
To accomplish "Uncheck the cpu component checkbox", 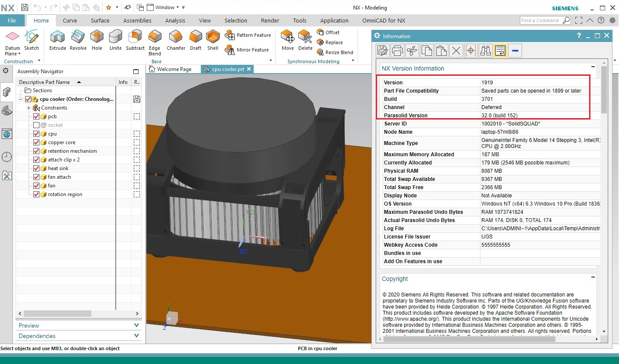I will [36, 134].
